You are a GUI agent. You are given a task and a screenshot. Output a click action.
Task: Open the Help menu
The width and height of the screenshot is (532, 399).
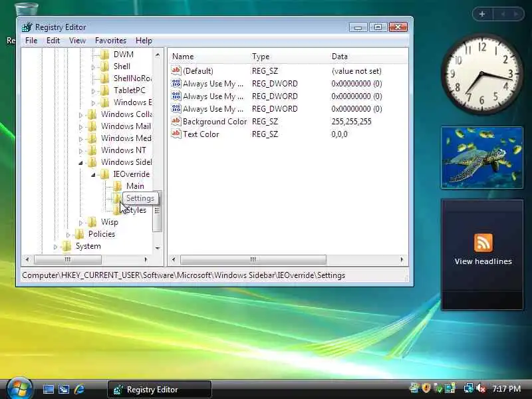pyautogui.click(x=144, y=41)
